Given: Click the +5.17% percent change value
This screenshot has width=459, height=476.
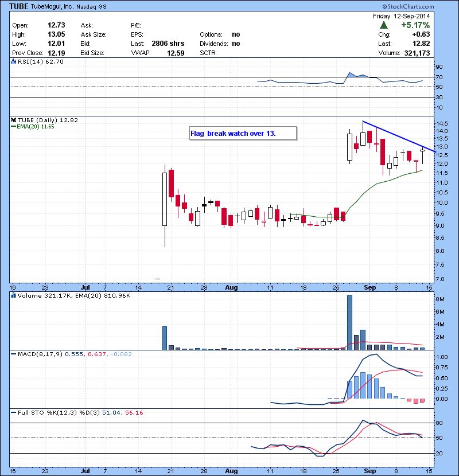Looking at the screenshot, I should pos(416,25).
